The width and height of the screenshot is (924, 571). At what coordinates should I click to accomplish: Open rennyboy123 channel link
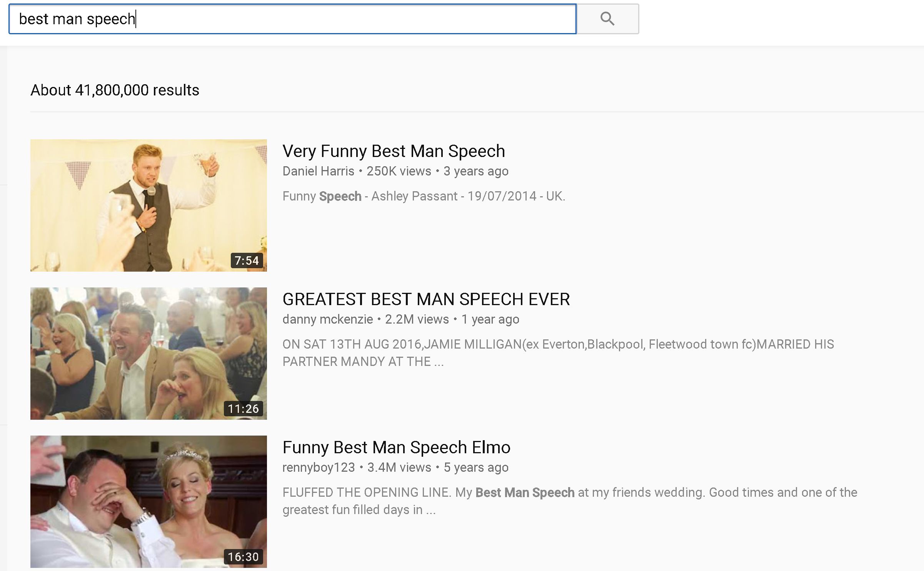click(319, 467)
